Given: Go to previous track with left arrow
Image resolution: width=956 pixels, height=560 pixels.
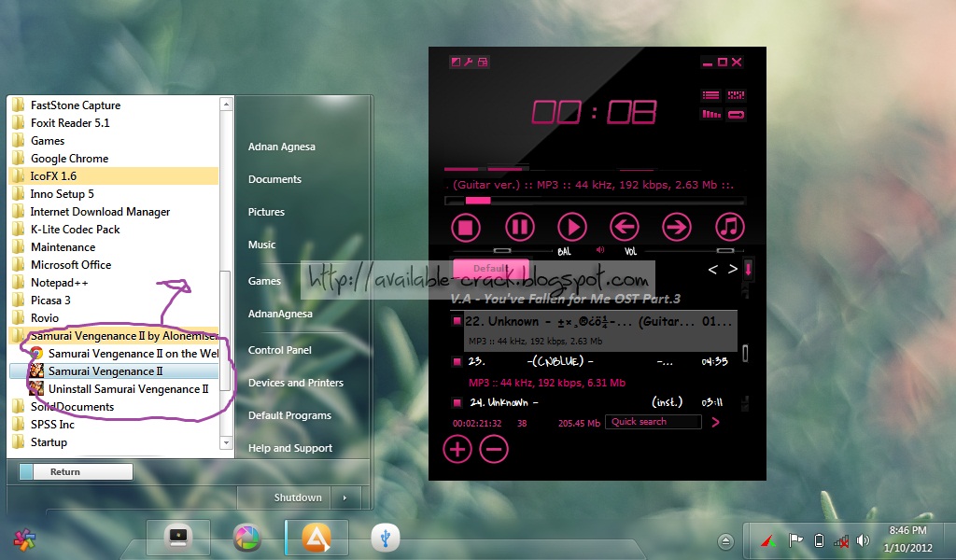Looking at the screenshot, I should click(x=625, y=228).
